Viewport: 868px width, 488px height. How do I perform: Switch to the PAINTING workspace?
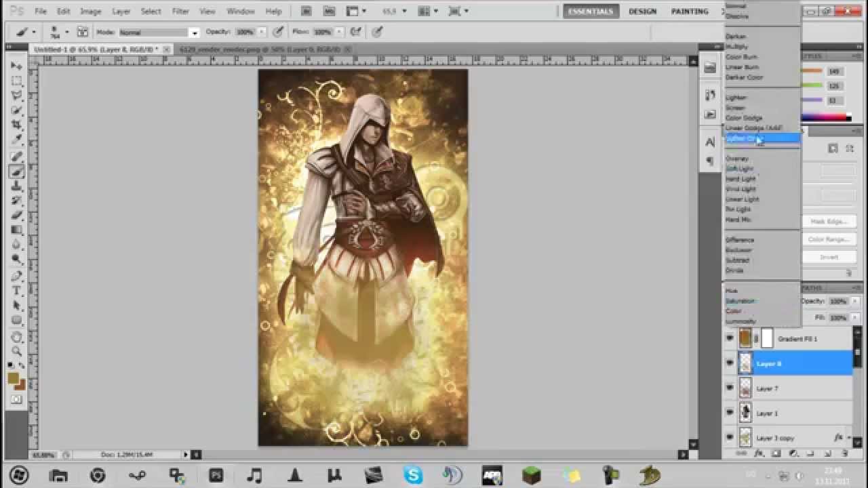690,12
